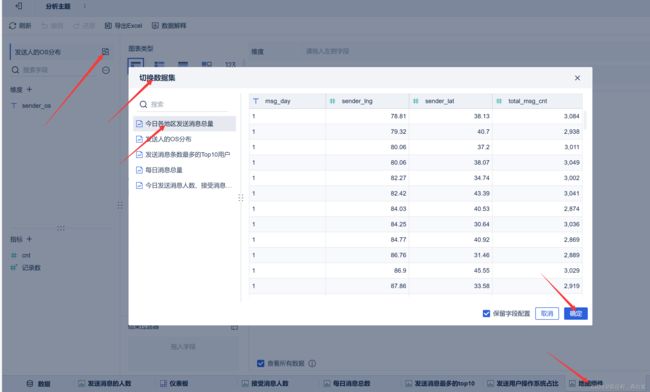The image size is (650, 392).
Task: Click the cell value 82.42
Action: point(398,193)
